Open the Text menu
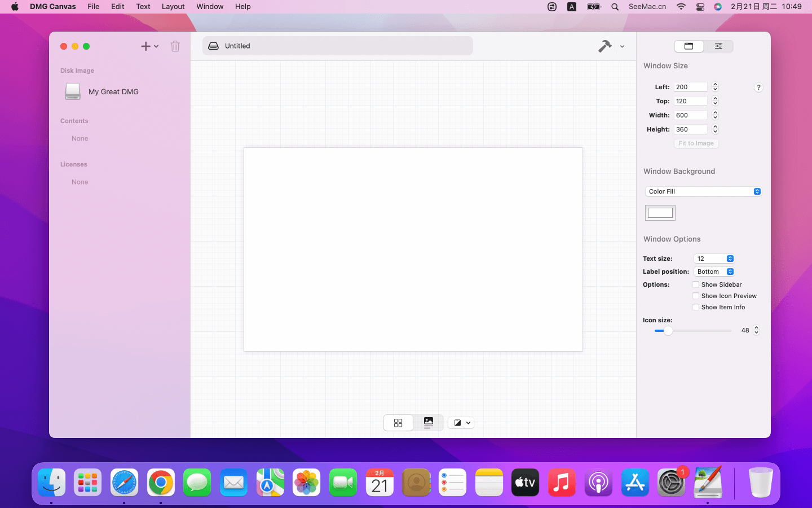Image resolution: width=812 pixels, height=508 pixels. [x=143, y=7]
